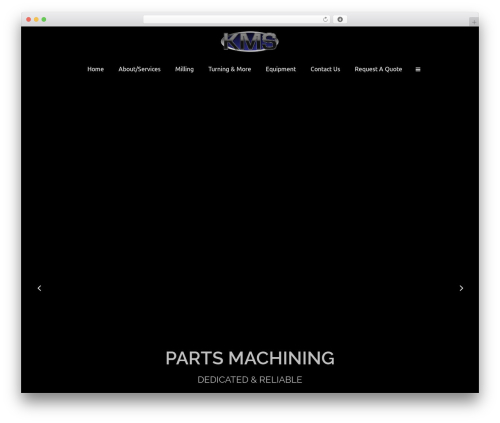Click the PARTS MACHINING headline
This screenshot has width=500, height=423.
[250, 358]
